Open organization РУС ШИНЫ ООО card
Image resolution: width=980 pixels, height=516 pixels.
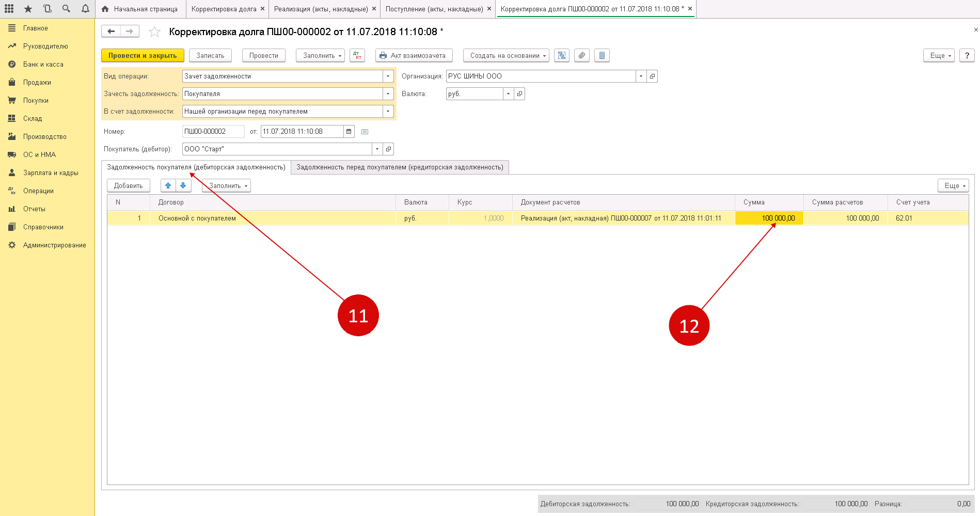pos(653,76)
